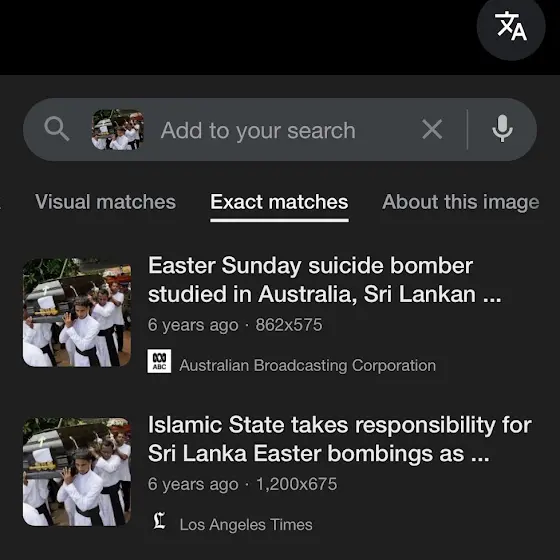This screenshot has height=560, width=560.
Task: Open the image thumbnail in search bar
Action: [118, 130]
